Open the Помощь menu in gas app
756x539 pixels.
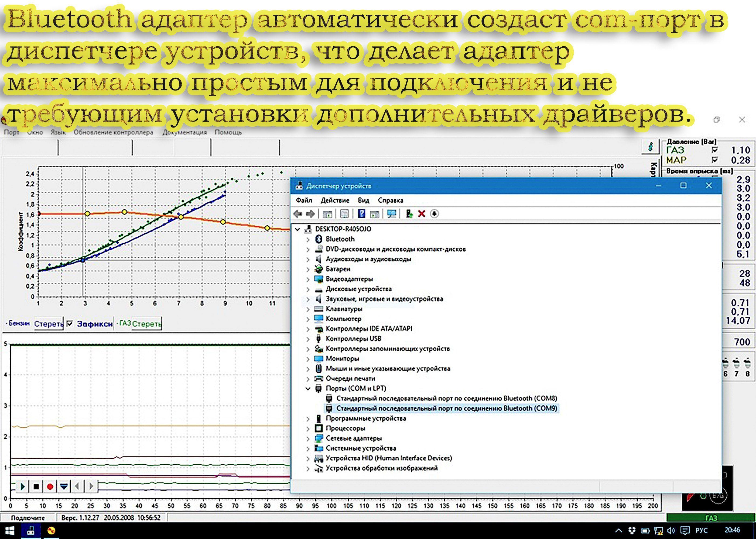228,132
